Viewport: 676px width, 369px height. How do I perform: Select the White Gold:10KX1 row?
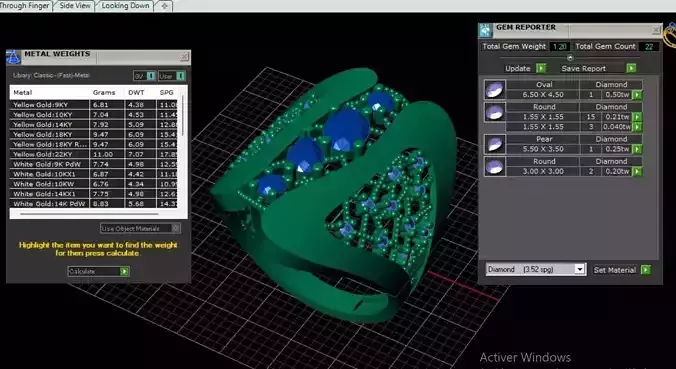(94, 174)
